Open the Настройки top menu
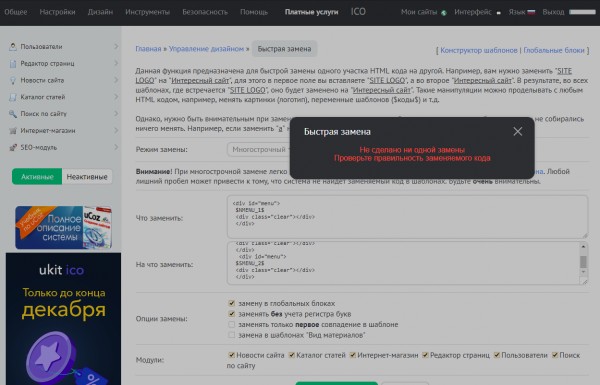Viewport: 600px width, 385px height. click(x=57, y=12)
